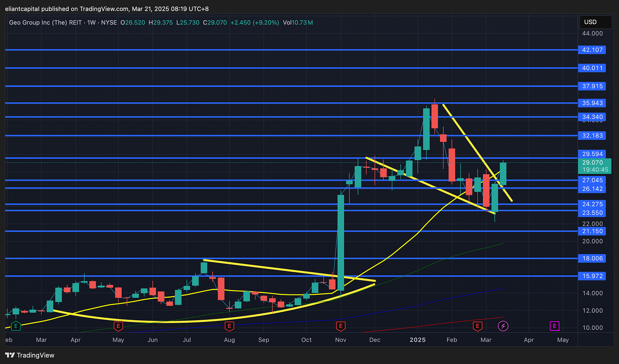Click the Feb label on time axis
Image resolution: width=619 pixels, height=364 pixels.
[x=452, y=340]
